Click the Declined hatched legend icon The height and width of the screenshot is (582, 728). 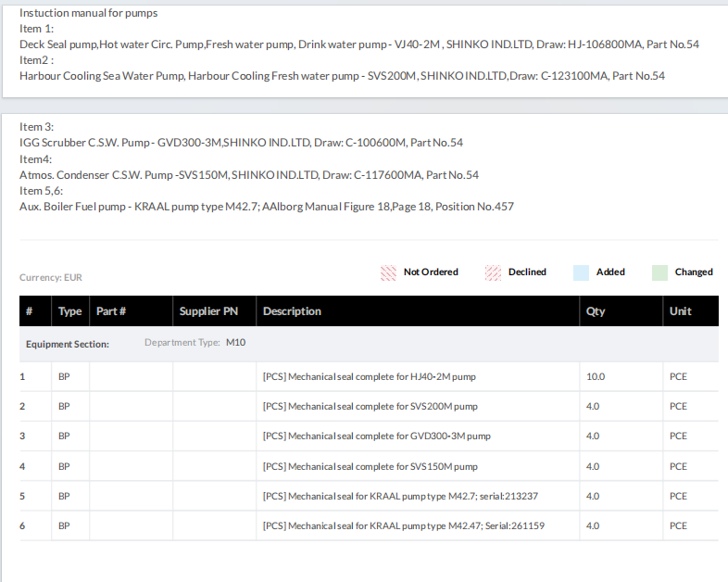pyautogui.click(x=493, y=272)
